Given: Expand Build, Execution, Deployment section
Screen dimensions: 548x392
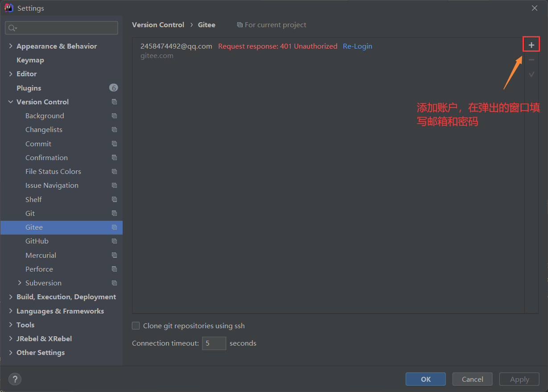Looking at the screenshot, I should [11, 297].
